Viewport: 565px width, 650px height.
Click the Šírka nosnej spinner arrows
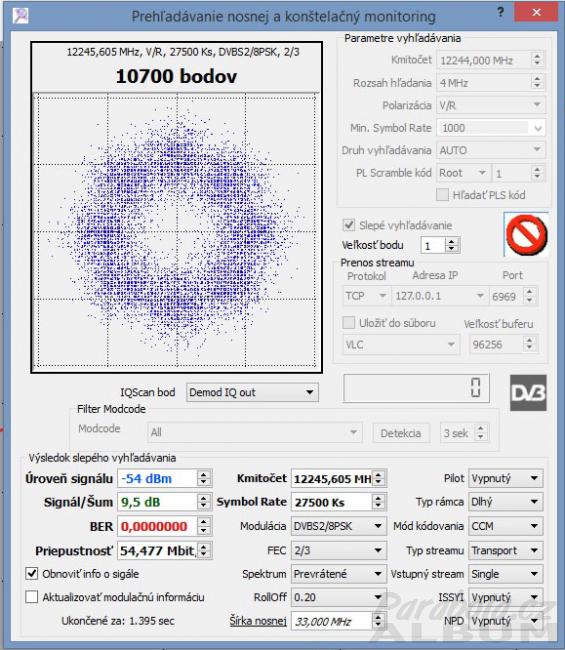click(378, 621)
